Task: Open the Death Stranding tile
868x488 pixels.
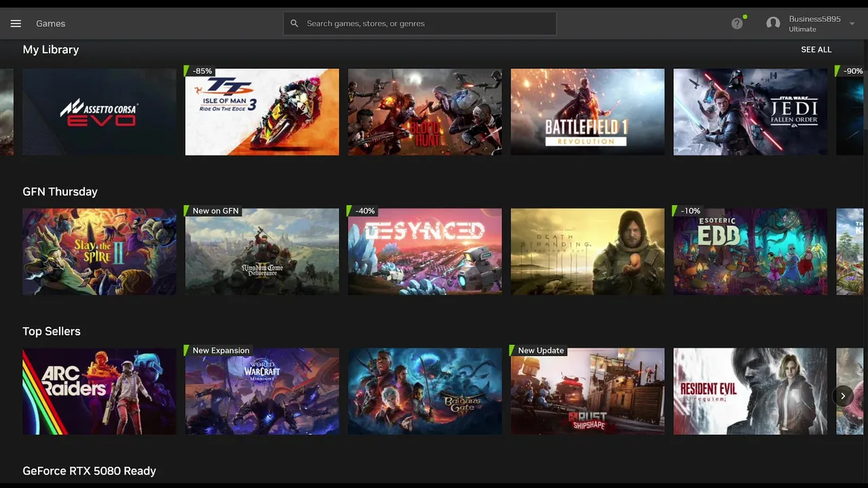Action: click(x=588, y=251)
